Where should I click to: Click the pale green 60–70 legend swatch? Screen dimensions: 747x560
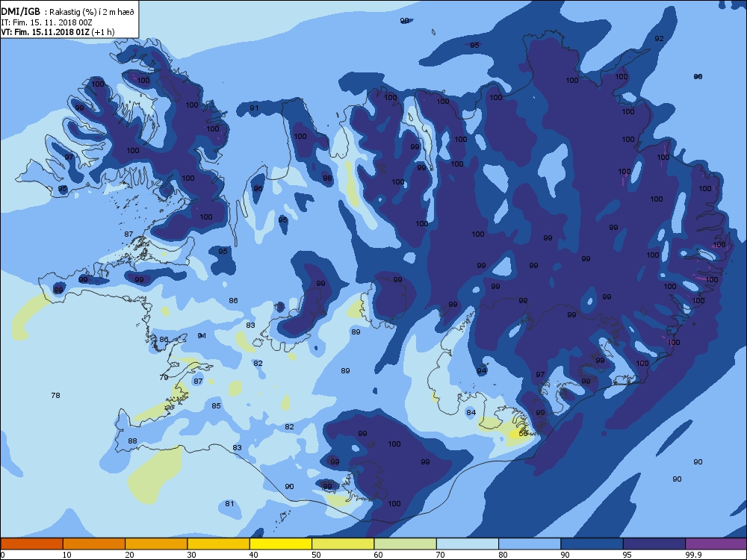[406, 544]
